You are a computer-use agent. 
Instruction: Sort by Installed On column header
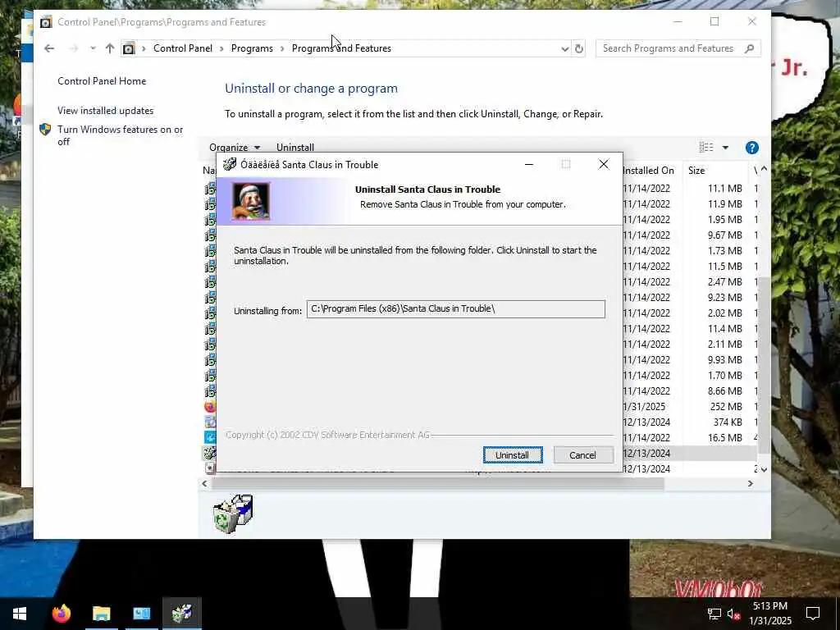point(648,171)
